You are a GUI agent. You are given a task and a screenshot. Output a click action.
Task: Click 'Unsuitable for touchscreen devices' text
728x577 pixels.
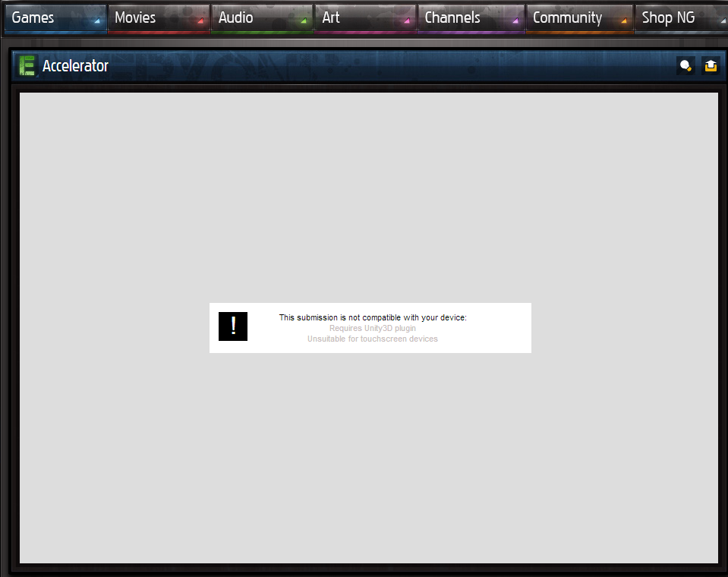tap(372, 339)
